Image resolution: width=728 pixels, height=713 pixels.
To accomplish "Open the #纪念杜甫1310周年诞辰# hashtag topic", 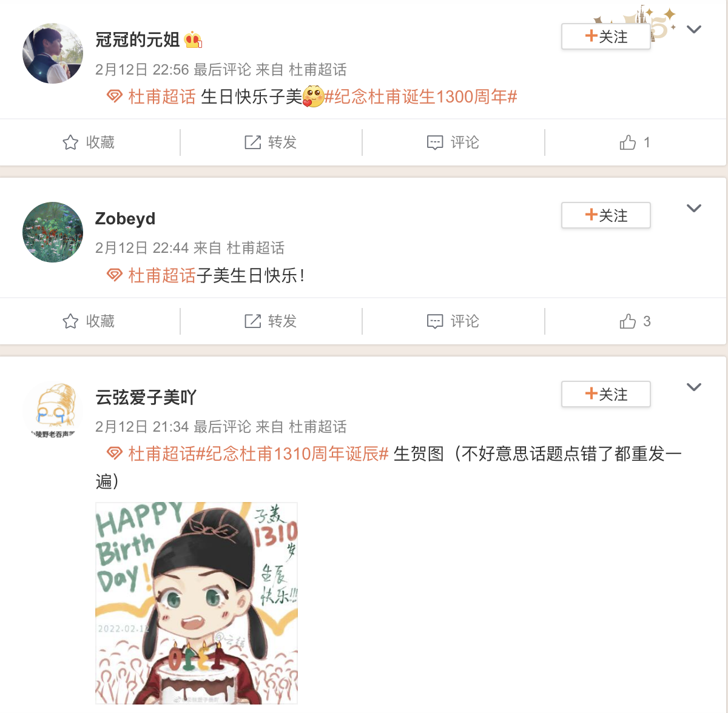I will [292, 454].
